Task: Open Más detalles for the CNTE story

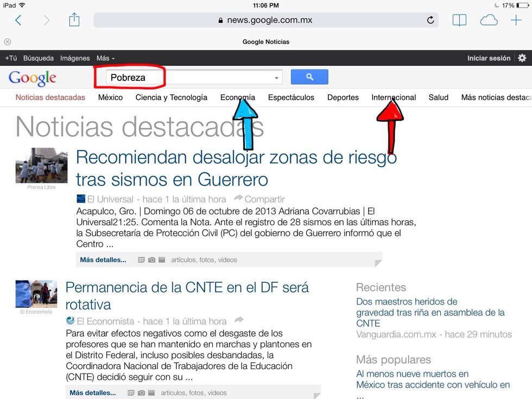Action: click(x=93, y=393)
